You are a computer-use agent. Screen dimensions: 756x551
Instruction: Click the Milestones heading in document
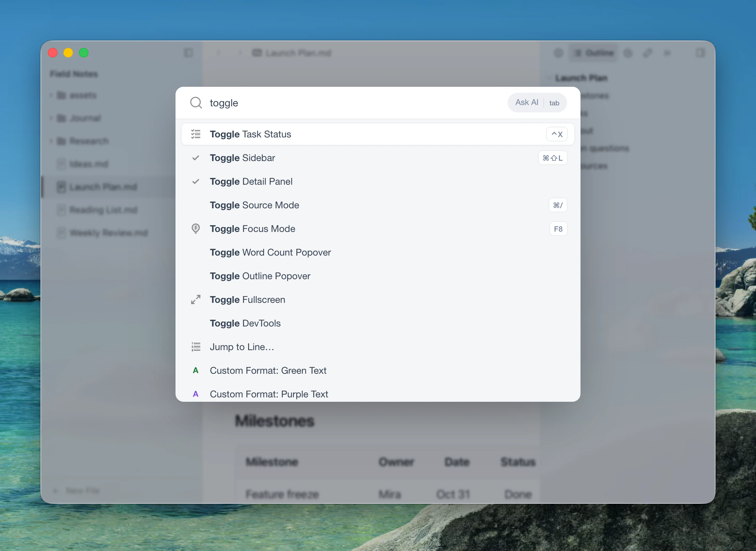(275, 421)
